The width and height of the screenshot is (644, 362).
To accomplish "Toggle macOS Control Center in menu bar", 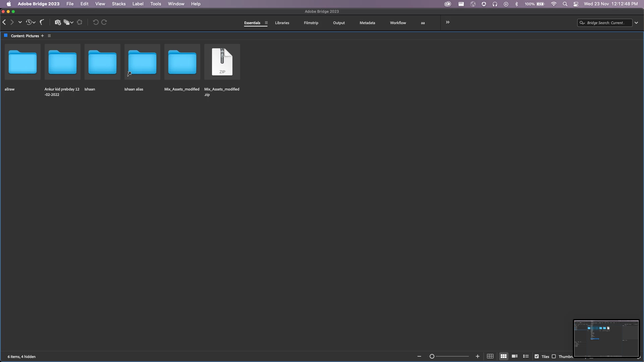I will (x=576, y=4).
